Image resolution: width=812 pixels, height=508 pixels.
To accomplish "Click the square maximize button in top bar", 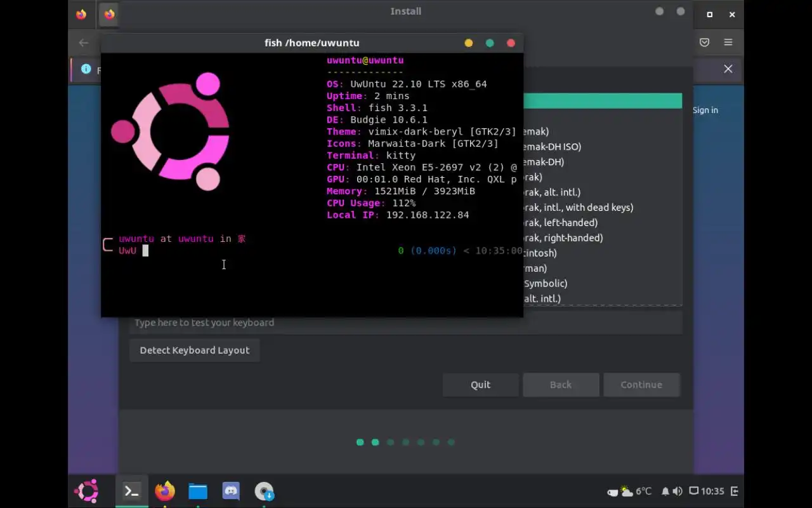I will [710, 15].
